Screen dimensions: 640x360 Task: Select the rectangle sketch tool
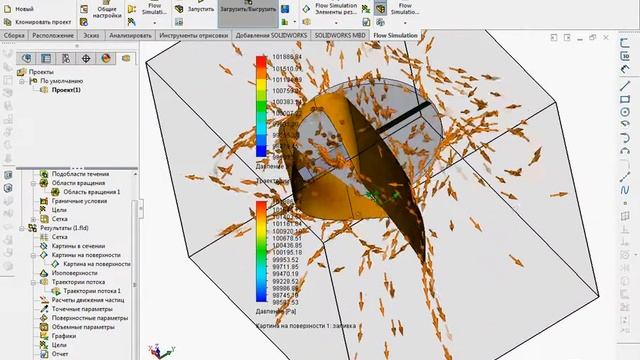[625, 99]
